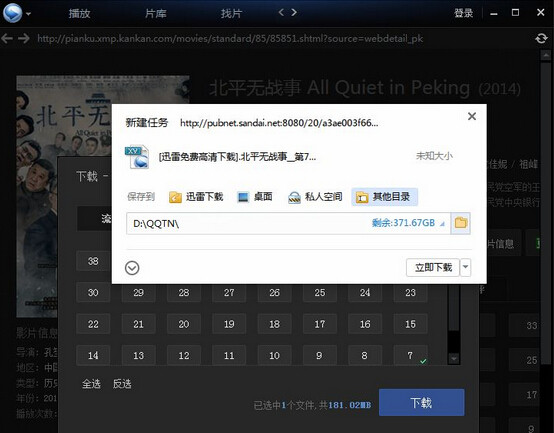The image size is (554, 433).
Task: Click the blue 下载 button
Action: click(x=422, y=402)
